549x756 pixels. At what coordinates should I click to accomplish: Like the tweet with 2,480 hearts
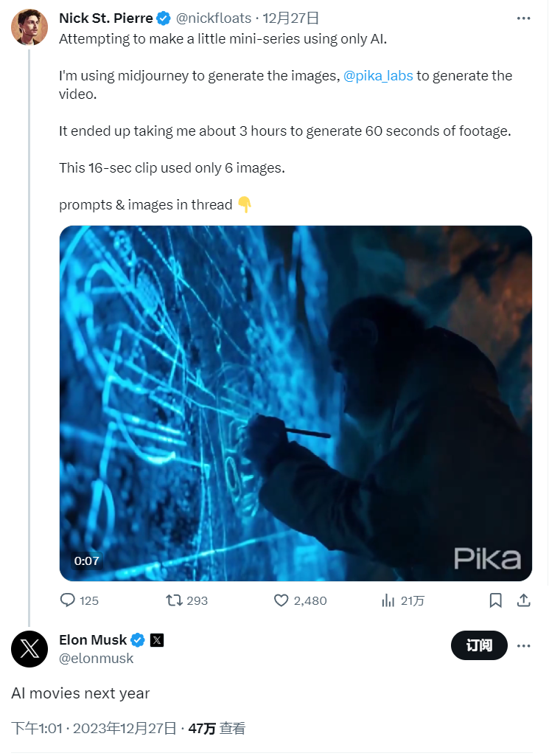pos(281,600)
